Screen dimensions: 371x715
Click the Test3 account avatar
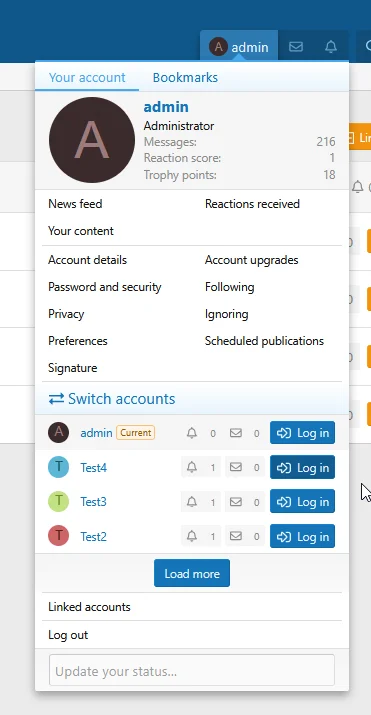click(58, 501)
